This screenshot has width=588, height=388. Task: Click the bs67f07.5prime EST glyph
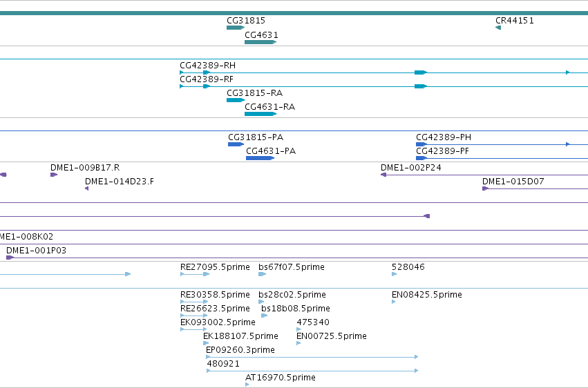click(262, 274)
